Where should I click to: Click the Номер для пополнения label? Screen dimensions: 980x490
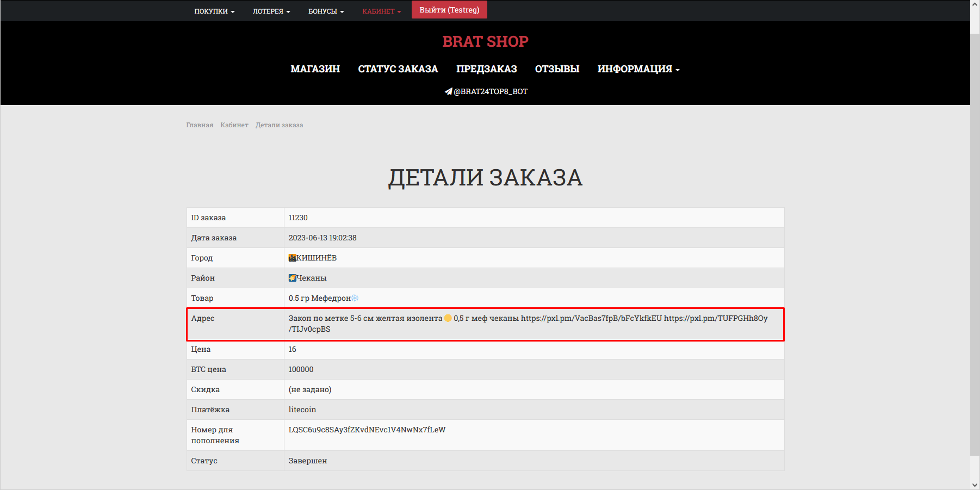click(215, 435)
